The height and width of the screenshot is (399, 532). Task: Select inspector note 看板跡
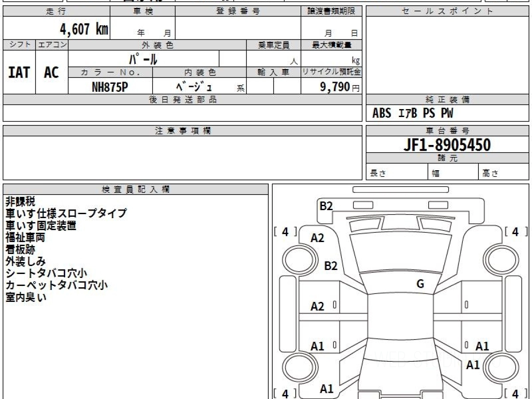20,250
